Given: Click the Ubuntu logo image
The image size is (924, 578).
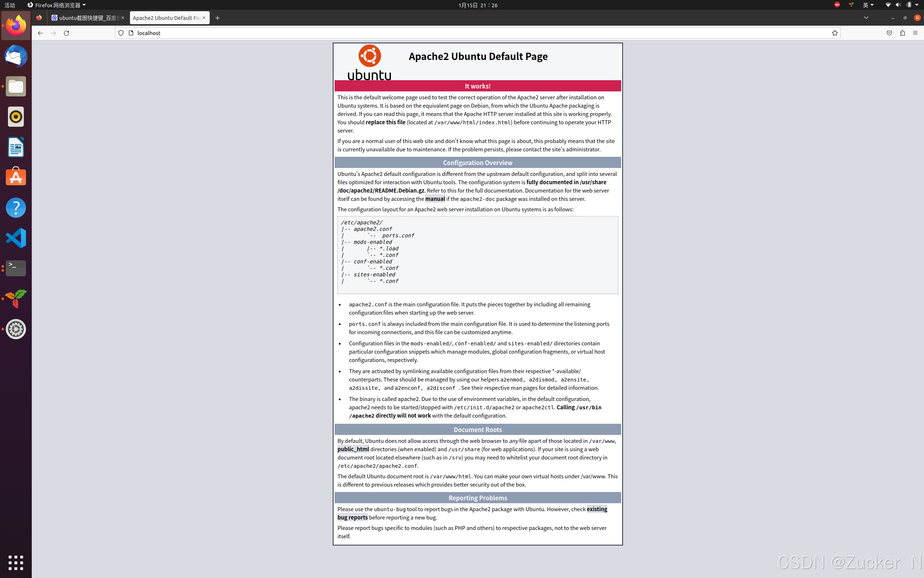Looking at the screenshot, I should click(x=369, y=62).
